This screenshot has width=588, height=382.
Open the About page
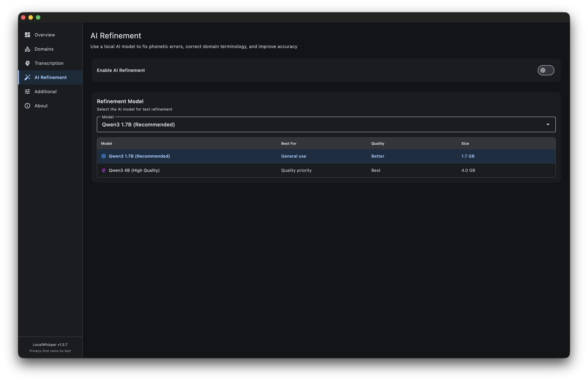point(41,106)
